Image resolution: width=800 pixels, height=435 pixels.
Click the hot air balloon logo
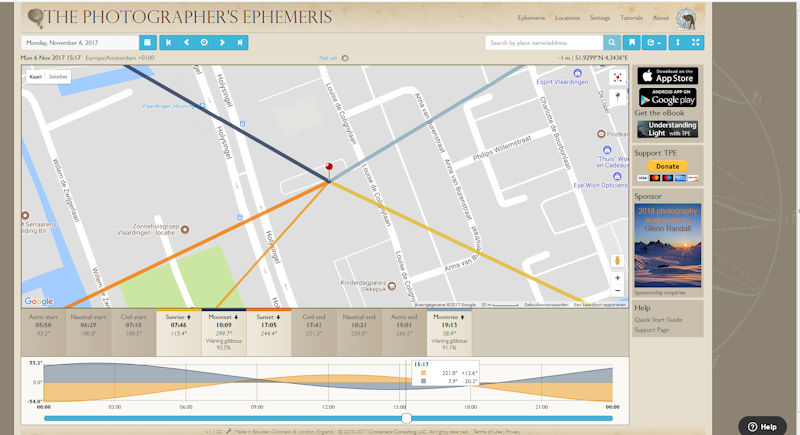coord(35,18)
